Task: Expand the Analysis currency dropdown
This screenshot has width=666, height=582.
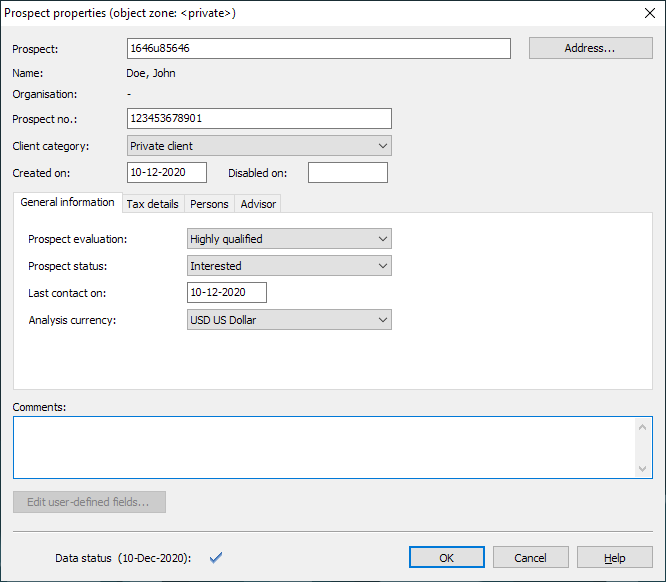Action: 289,320
